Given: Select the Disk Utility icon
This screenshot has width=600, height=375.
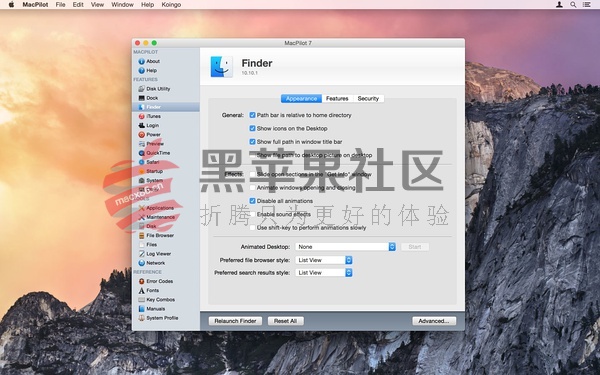Looking at the screenshot, I should click(142, 89).
